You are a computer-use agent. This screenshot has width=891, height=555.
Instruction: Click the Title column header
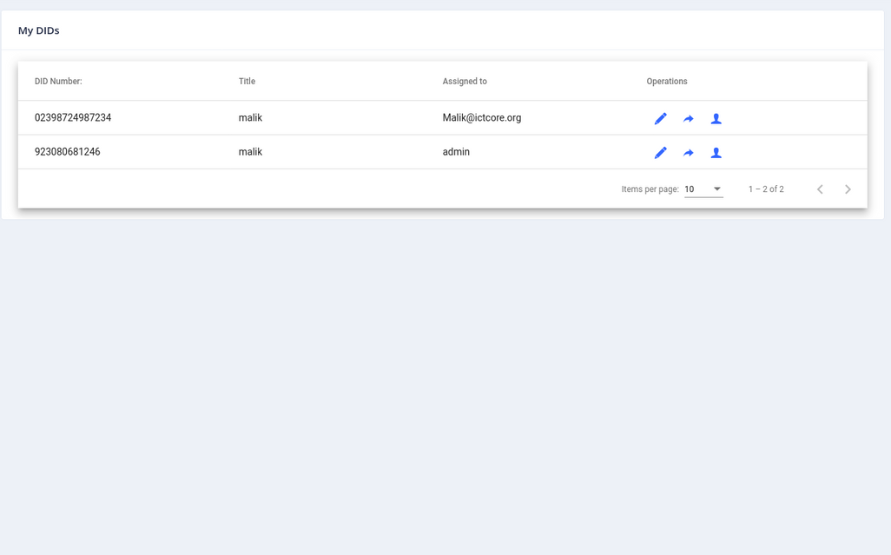tap(247, 81)
